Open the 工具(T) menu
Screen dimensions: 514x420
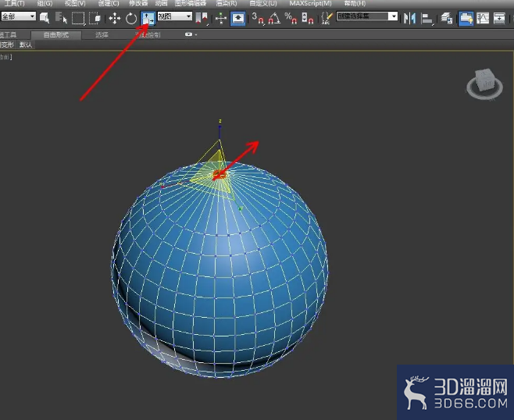click(x=14, y=4)
